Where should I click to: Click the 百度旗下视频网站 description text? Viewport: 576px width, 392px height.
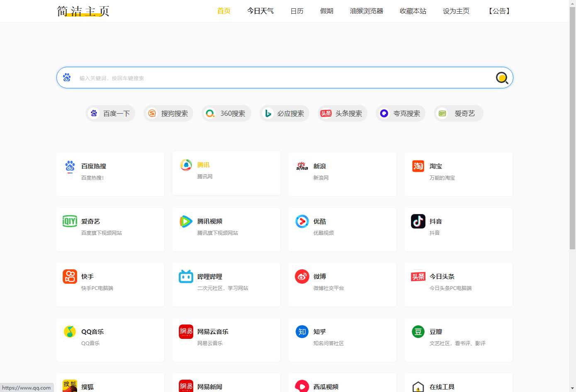click(102, 233)
